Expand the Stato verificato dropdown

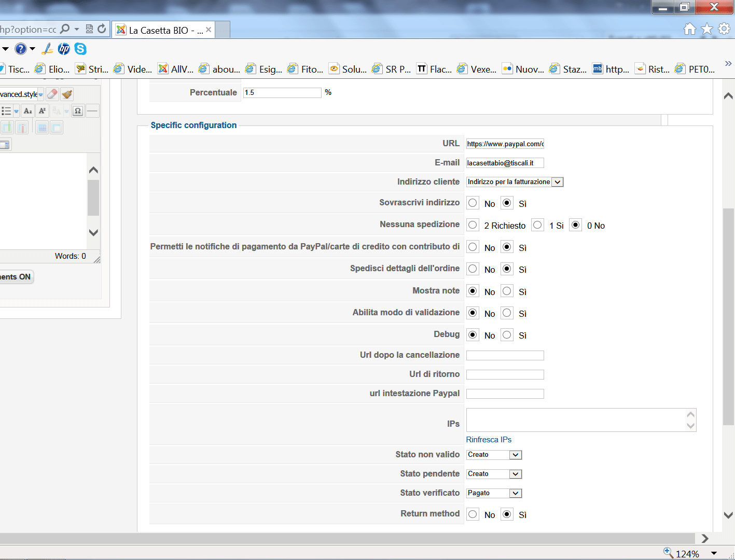(x=515, y=493)
